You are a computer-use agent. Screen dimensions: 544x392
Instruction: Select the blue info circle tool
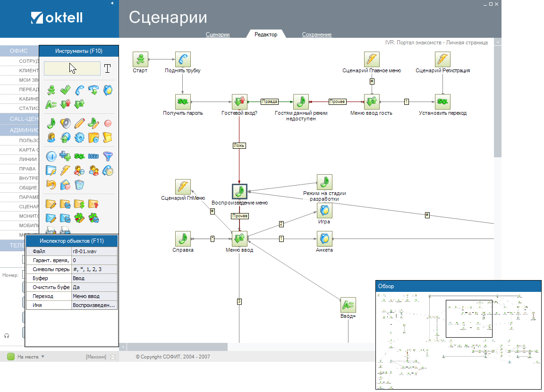(51, 157)
